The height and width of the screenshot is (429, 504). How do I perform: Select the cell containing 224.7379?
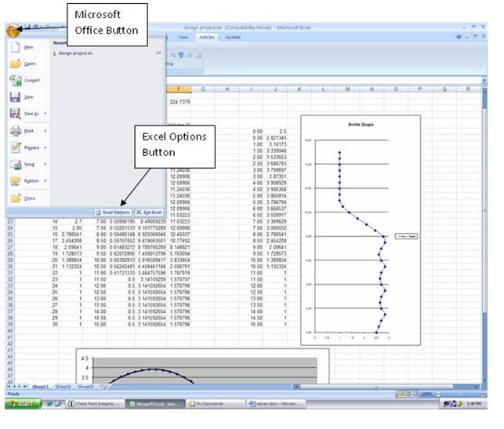pos(179,102)
